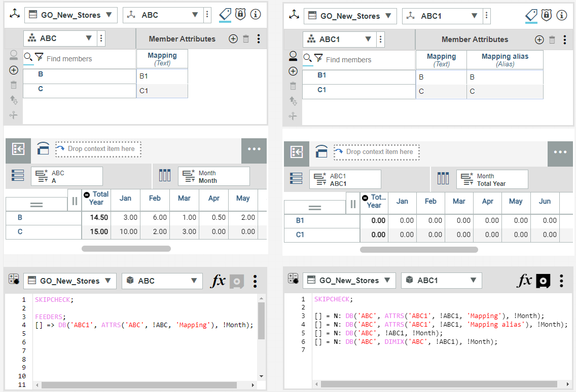This screenshot has height=392, width=576.
Task: Open the three-dot menu in ABC1 cube view
Action: tap(560, 152)
